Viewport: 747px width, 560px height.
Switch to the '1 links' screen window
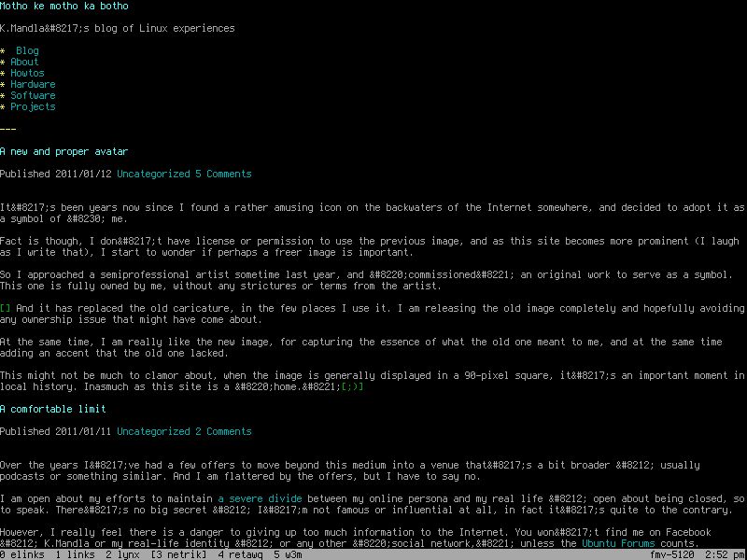(x=76, y=554)
